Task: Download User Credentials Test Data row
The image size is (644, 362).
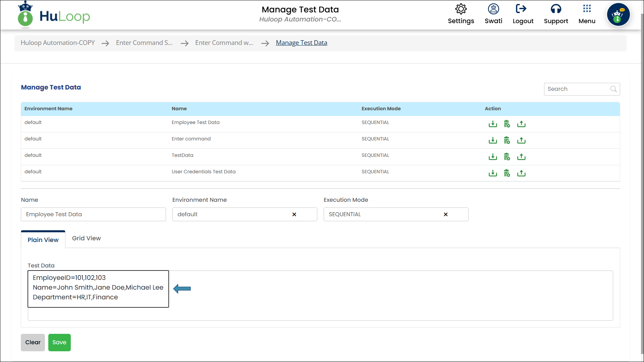Action: tap(493, 173)
